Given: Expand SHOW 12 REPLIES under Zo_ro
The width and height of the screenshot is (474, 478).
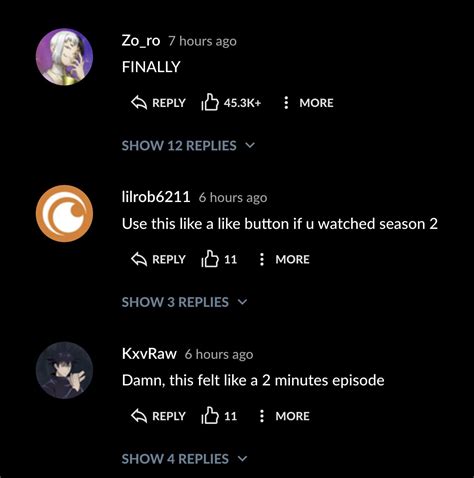Looking at the screenshot, I should tap(188, 146).
